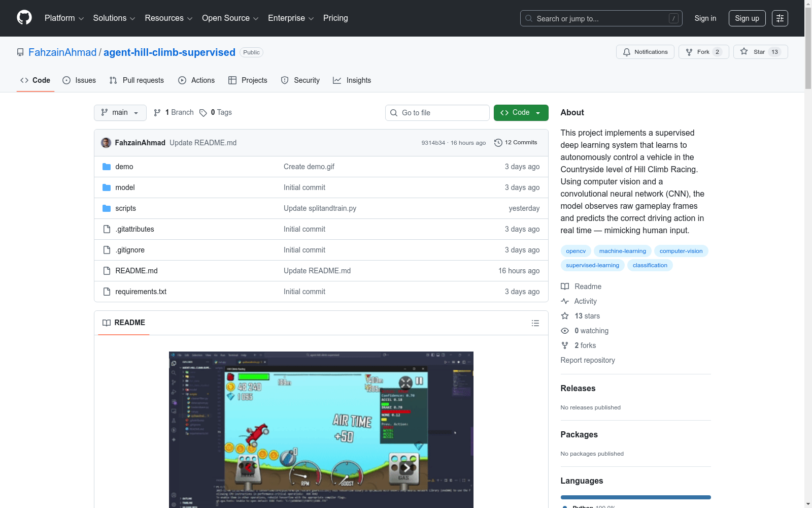Click the star icon beside 13 stars
The width and height of the screenshot is (812, 508).
[565, 316]
